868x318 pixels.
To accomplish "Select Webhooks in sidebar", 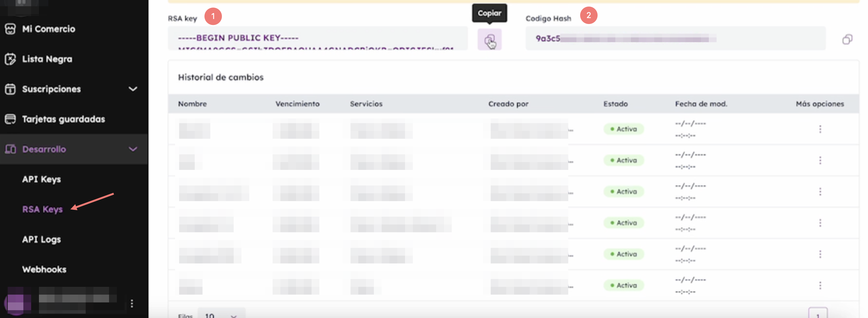I will [44, 269].
